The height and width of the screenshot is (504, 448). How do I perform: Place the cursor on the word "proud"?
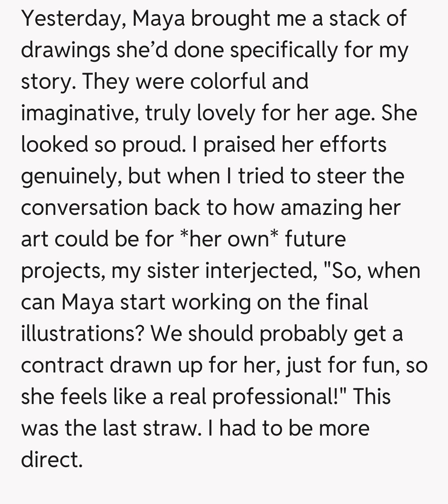(x=152, y=144)
